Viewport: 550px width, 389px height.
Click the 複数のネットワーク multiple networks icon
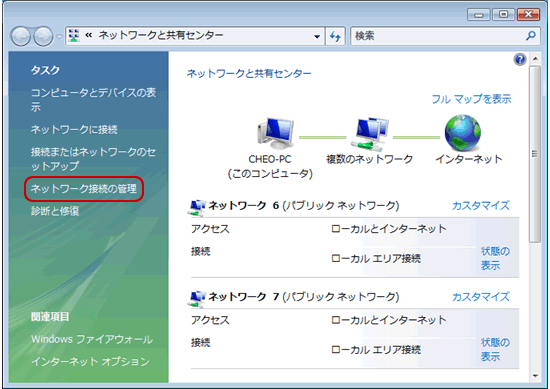pyautogui.click(x=369, y=134)
